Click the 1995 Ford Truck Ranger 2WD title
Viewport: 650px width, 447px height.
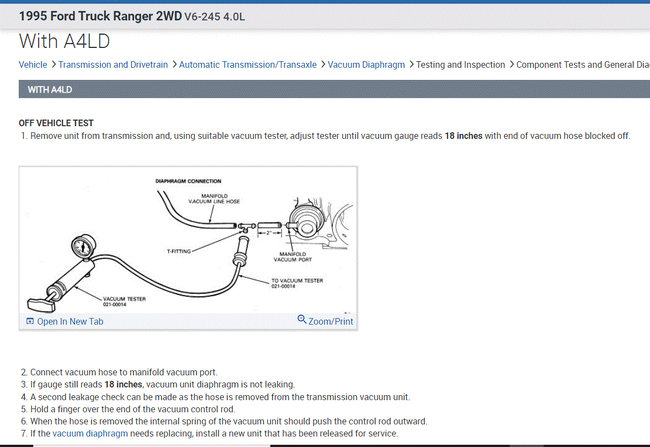pos(100,16)
